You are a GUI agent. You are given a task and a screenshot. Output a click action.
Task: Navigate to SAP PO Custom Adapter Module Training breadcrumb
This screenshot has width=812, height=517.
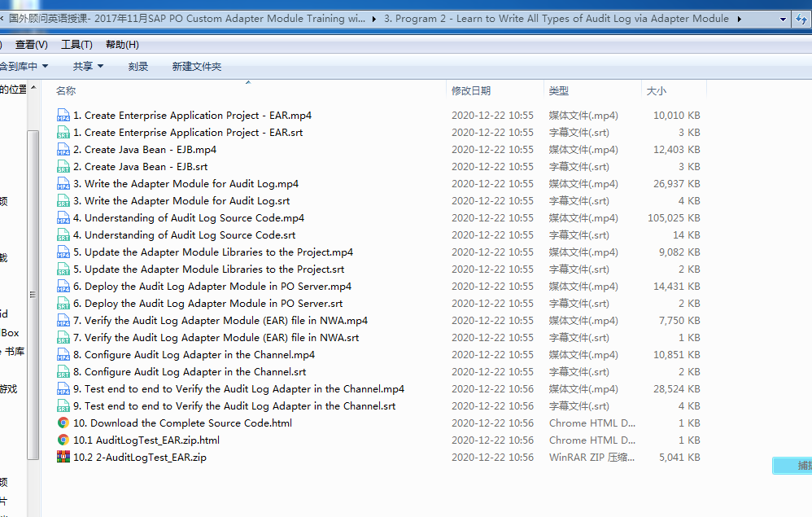186,19
